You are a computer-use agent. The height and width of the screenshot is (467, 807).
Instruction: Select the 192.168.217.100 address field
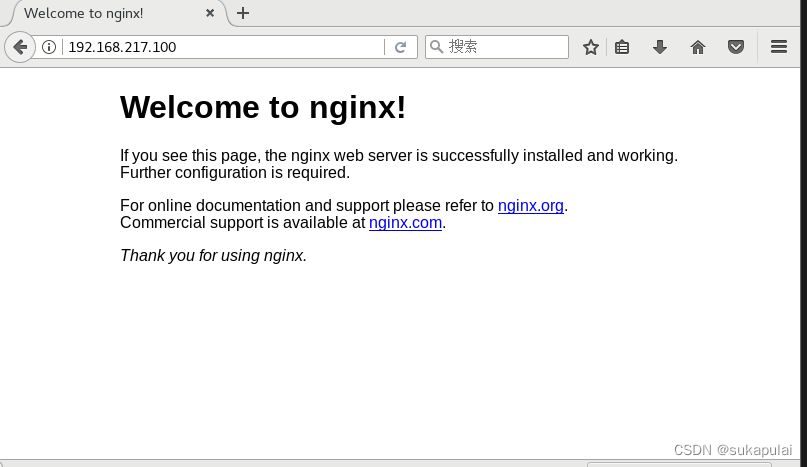pyautogui.click(x=224, y=47)
